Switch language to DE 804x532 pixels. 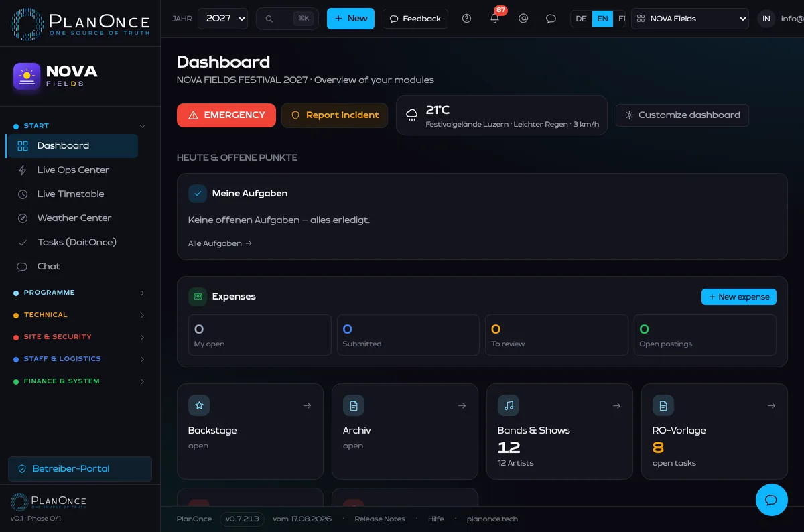(x=581, y=19)
